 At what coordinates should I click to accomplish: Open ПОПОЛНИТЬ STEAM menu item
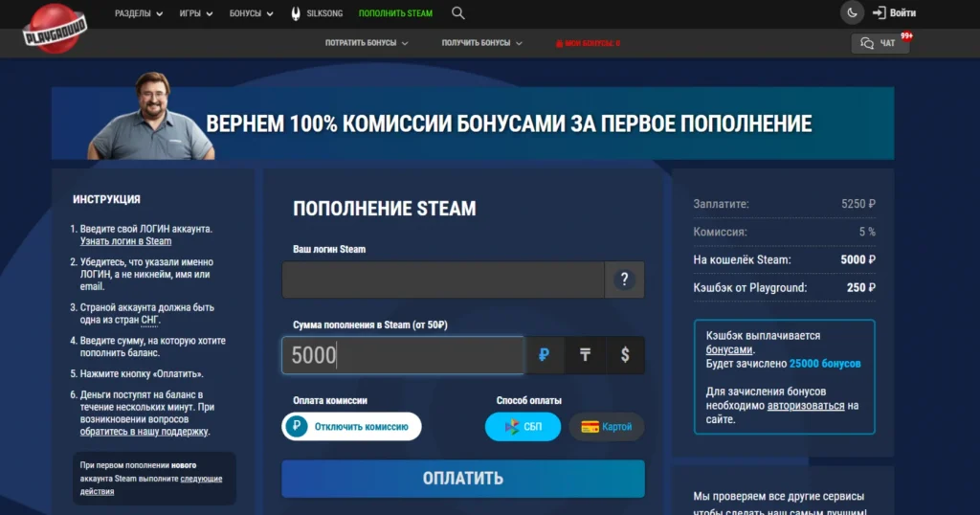pos(395,13)
